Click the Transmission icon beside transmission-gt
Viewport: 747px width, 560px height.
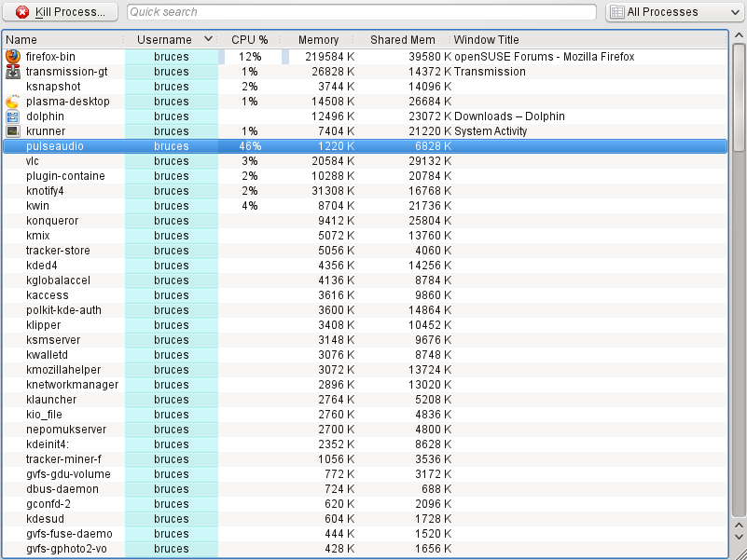[13, 72]
